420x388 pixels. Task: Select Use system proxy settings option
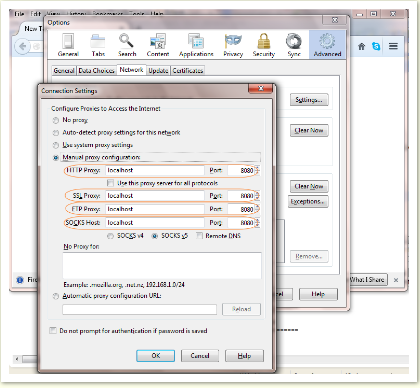[x=56, y=145]
